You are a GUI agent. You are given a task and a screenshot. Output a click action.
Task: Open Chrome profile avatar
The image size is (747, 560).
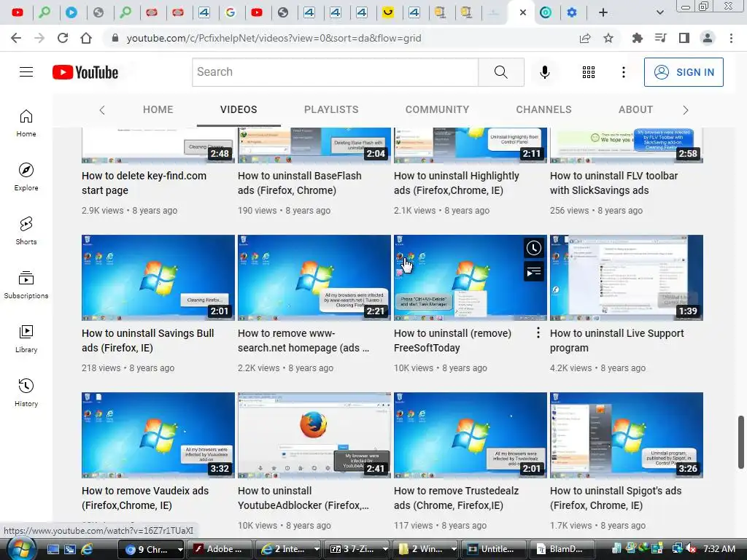pos(708,38)
